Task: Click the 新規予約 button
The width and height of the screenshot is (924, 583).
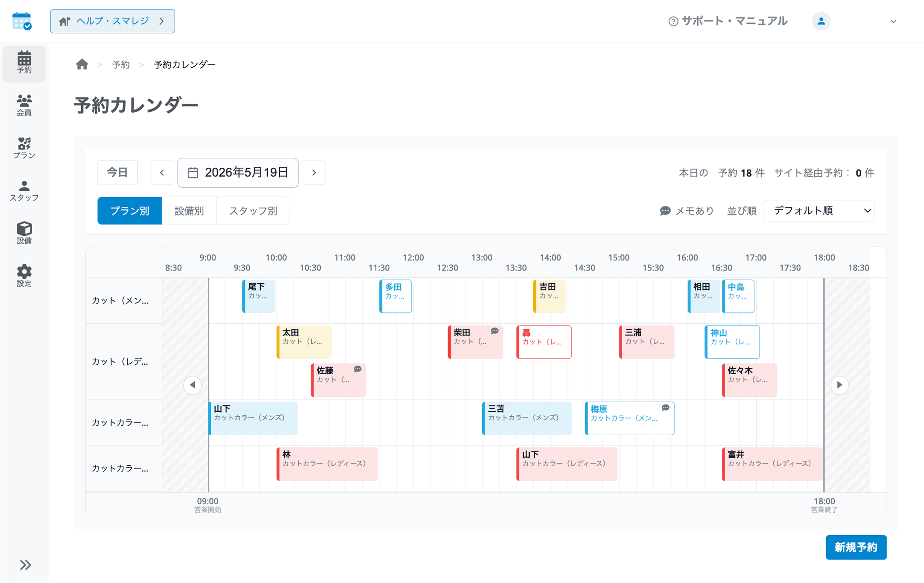Action: (856, 547)
